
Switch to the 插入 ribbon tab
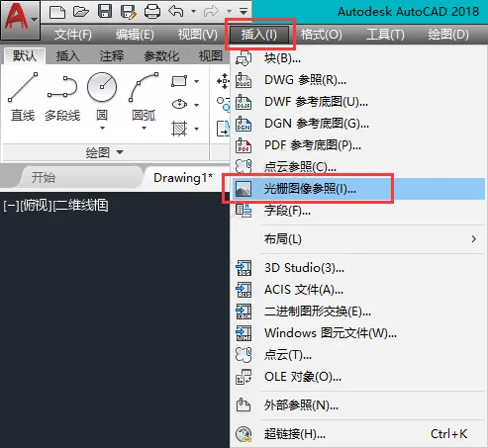(67, 56)
